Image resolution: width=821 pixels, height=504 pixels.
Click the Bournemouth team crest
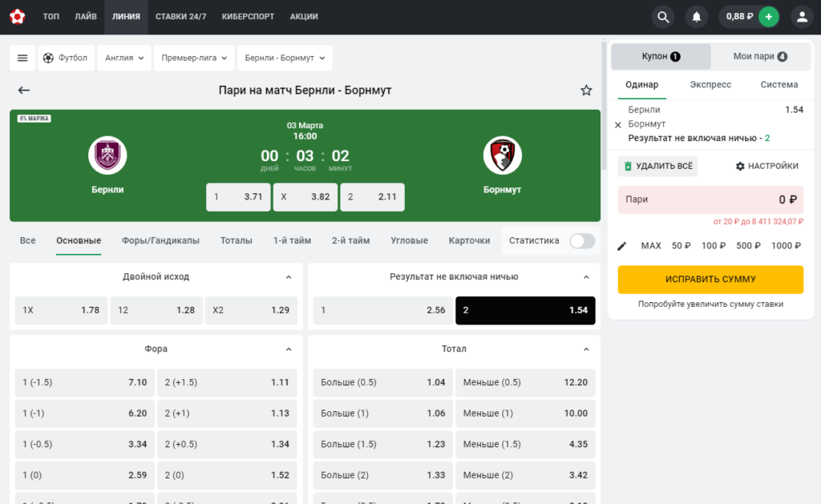coord(502,155)
